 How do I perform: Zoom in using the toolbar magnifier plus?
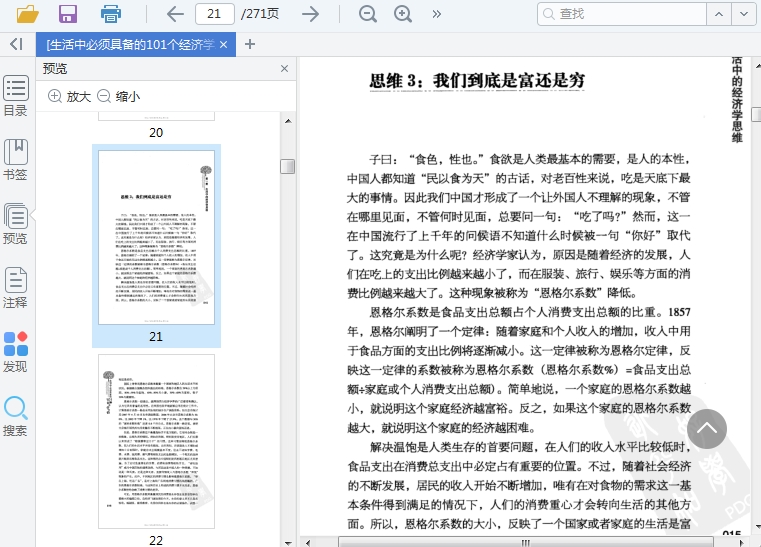(403, 14)
